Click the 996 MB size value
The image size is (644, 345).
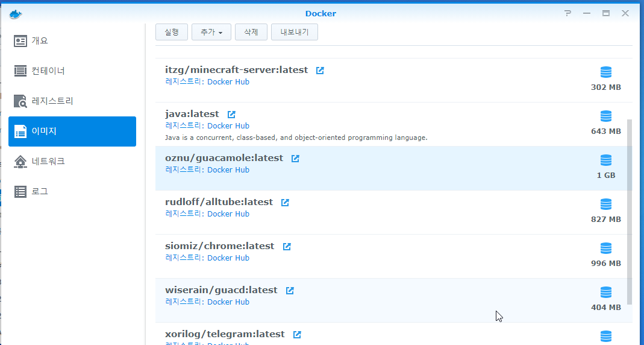pos(606,263)
